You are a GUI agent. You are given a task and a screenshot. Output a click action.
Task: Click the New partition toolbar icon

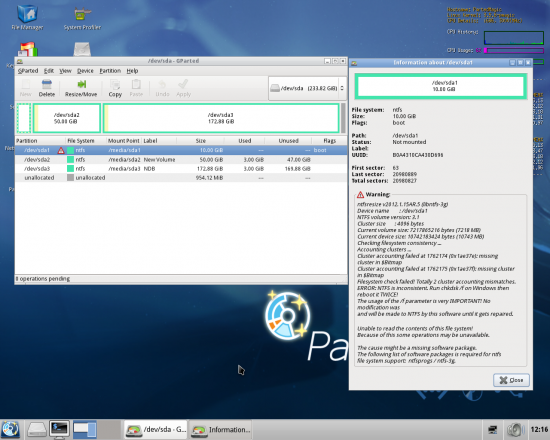click(x=26, y=88)
